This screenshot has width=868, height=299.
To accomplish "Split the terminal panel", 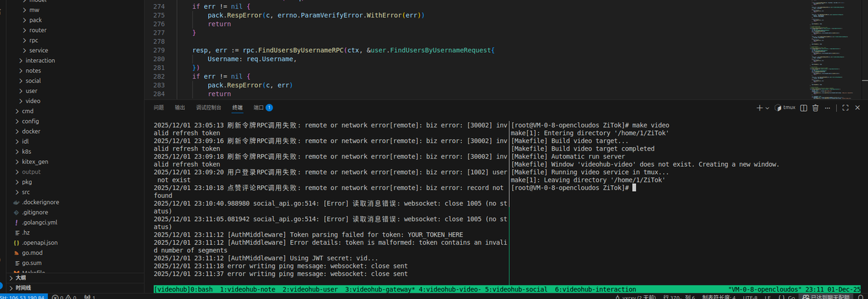I will pyautogui.click(x=804, y=108).
